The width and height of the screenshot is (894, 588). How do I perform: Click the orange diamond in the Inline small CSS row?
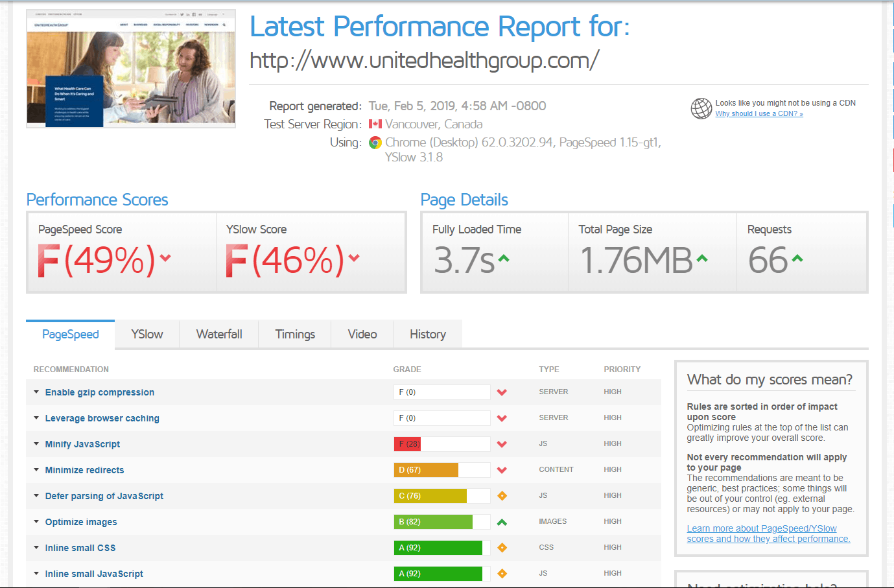tap(502, 548)
